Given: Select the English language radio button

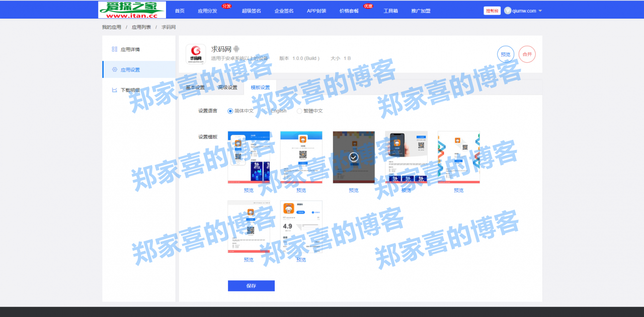Looking at the screenshot, I should [x=267, y=111].
